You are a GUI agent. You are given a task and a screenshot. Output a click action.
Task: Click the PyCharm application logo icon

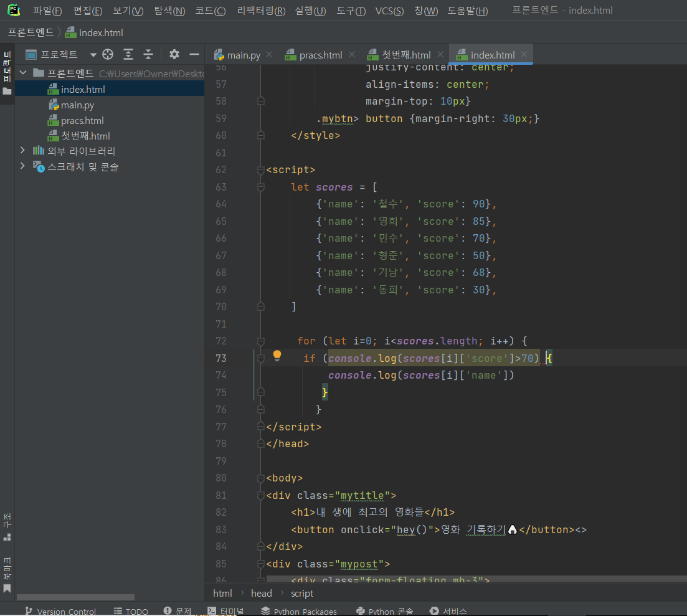14,10
